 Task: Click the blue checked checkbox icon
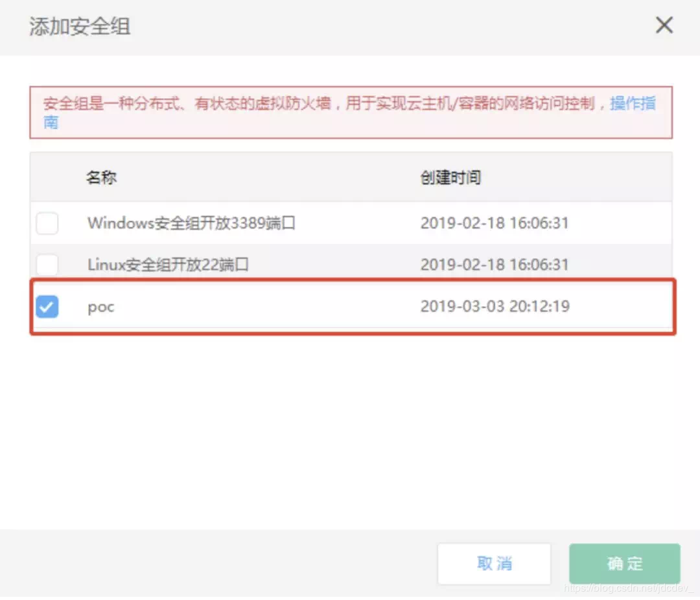(x=46, y=307)
